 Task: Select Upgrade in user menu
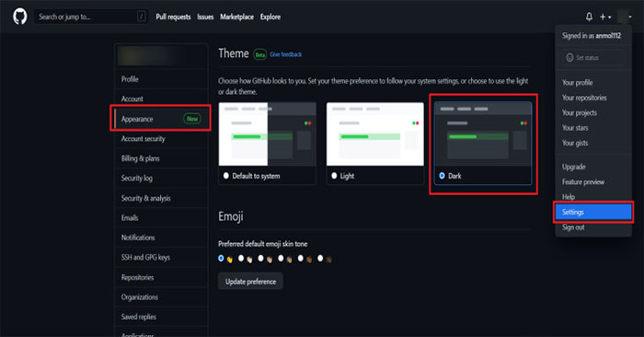[x=593, y=167]
